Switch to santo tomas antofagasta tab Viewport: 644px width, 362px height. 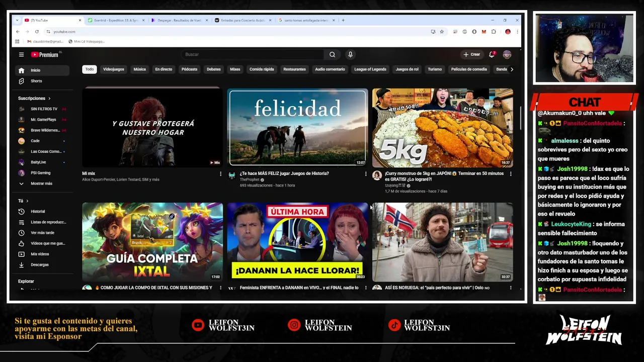tap(306, 20)
